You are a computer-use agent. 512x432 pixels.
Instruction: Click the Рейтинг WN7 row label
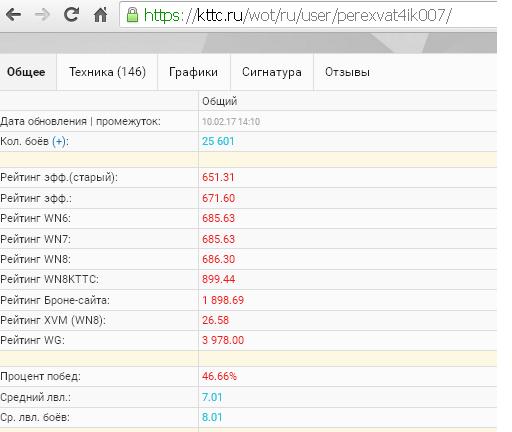pos(35,239)
